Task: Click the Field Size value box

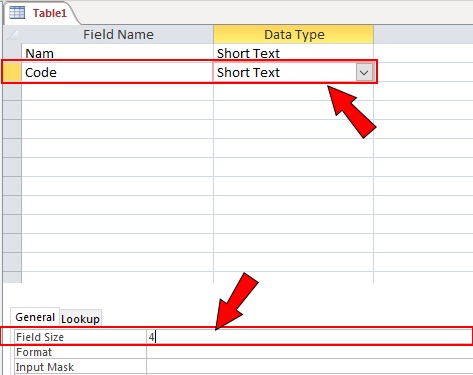Action: (x=309, y=337)
